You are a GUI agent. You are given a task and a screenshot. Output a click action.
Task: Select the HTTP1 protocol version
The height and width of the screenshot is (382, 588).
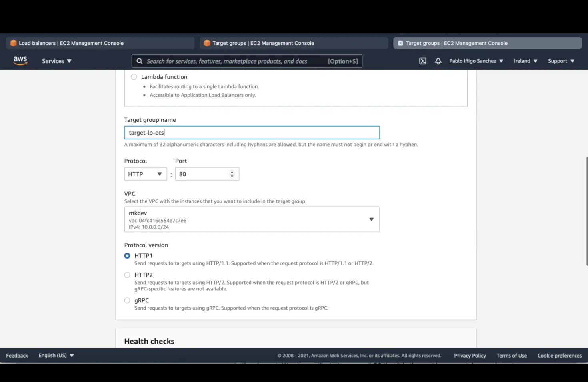pos(127,256)
